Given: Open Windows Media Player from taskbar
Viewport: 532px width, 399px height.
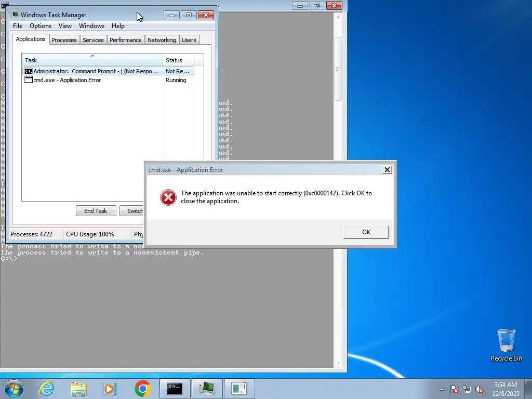Looking at the screenshot, I should tap(110, 389).
